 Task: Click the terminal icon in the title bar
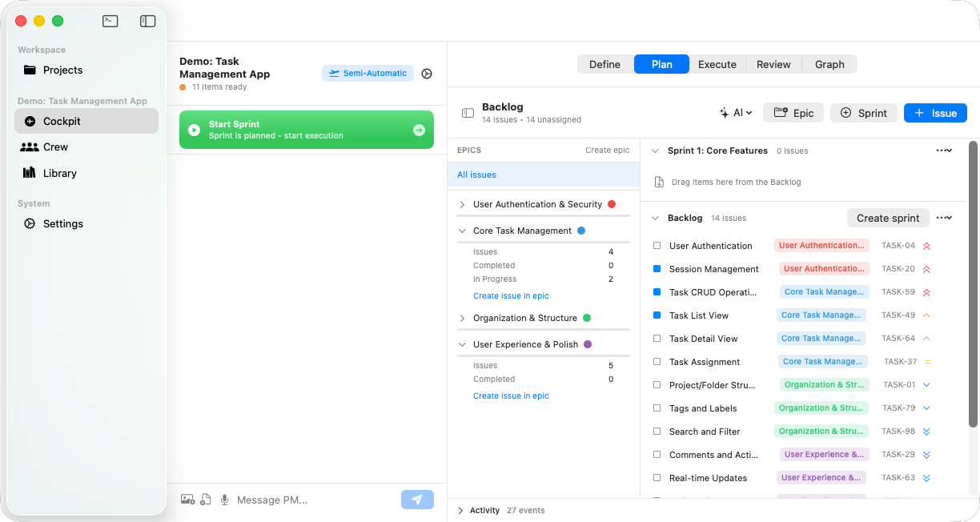coord(110,22)
